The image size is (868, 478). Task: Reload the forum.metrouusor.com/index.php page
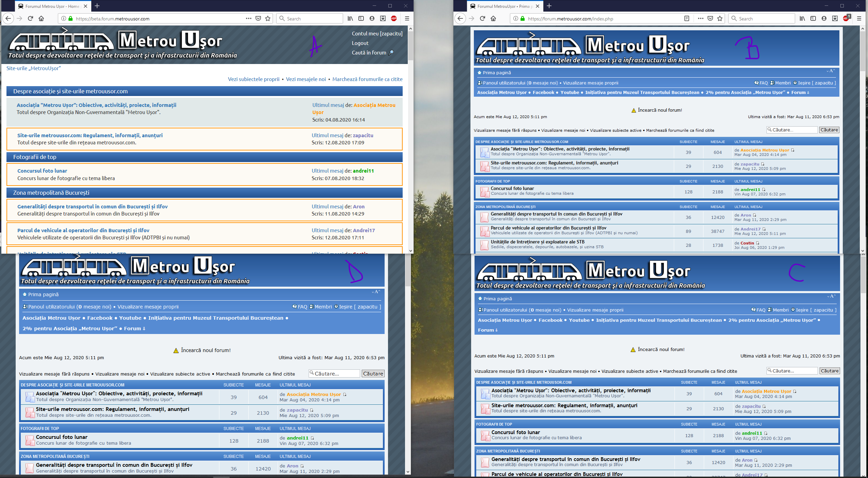482,18
